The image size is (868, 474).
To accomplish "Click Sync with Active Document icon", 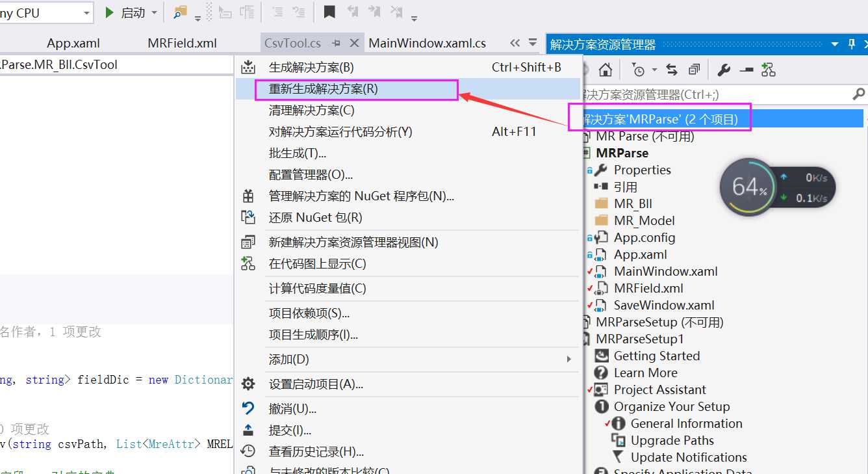I will [x=672, y=70].
